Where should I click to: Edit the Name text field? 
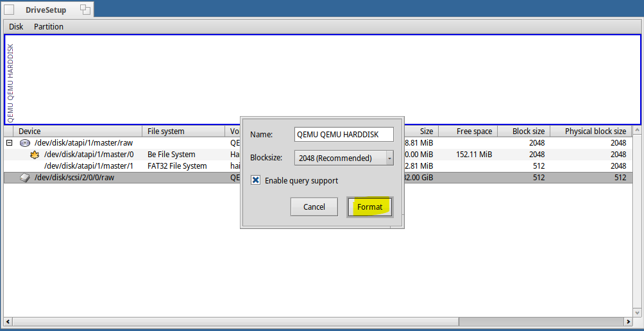pos(344,134)
